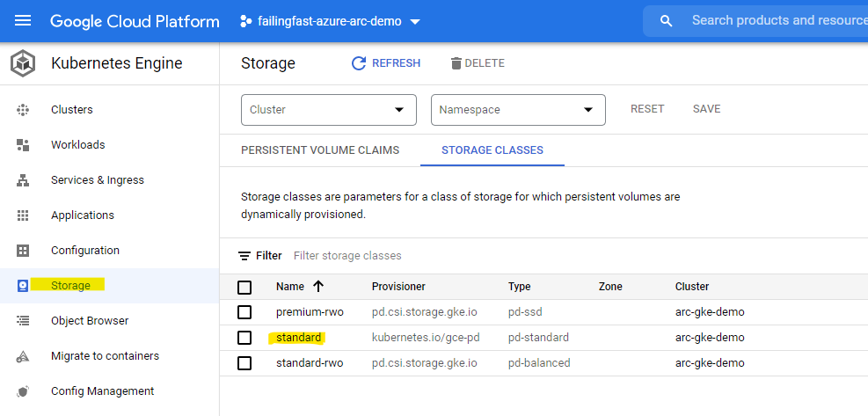This screenshot has height=416, width=868.
Task: Check the standard row checkbox
Action: click(x=244, y=338)
